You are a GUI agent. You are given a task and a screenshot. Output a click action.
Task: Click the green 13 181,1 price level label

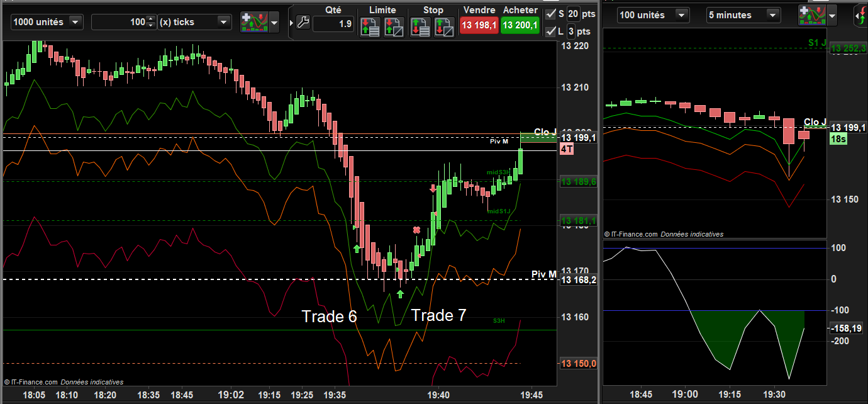[579, 221]
